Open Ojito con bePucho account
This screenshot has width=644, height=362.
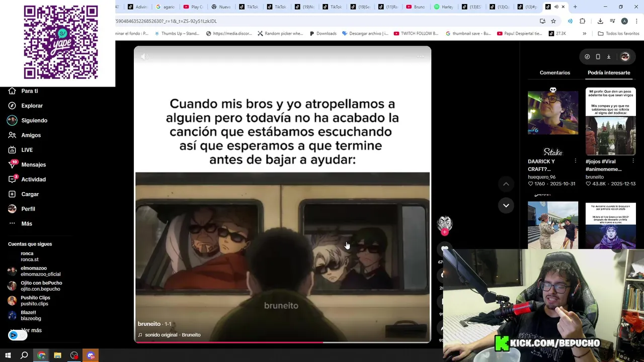(35, 286)
